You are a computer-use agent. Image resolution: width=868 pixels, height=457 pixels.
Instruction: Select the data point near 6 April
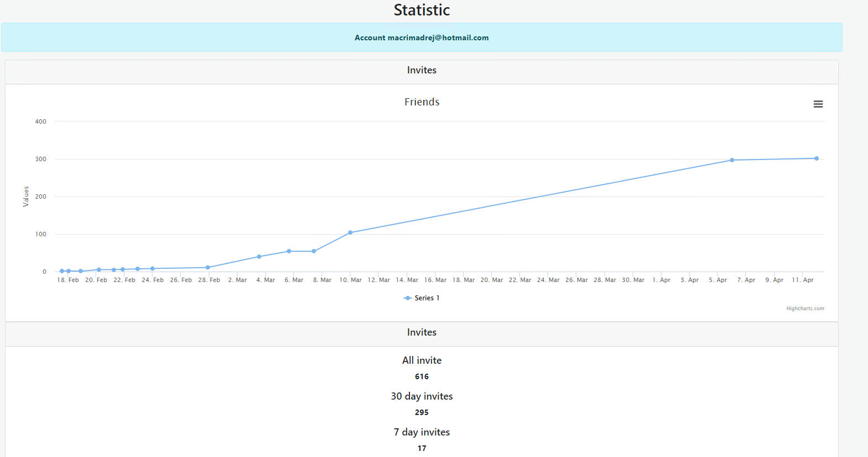pyautogui.click(x=732, y=160)
